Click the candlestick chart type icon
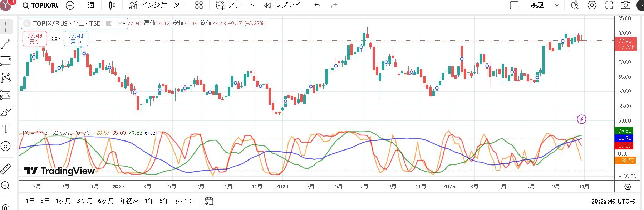Image resolution: width=644 pixels, height=210 pixels. point(112,5)
